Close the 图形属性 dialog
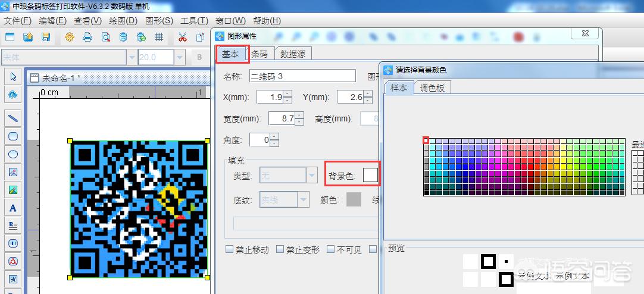Screen dimensions: 644x294 click(585, 34)
